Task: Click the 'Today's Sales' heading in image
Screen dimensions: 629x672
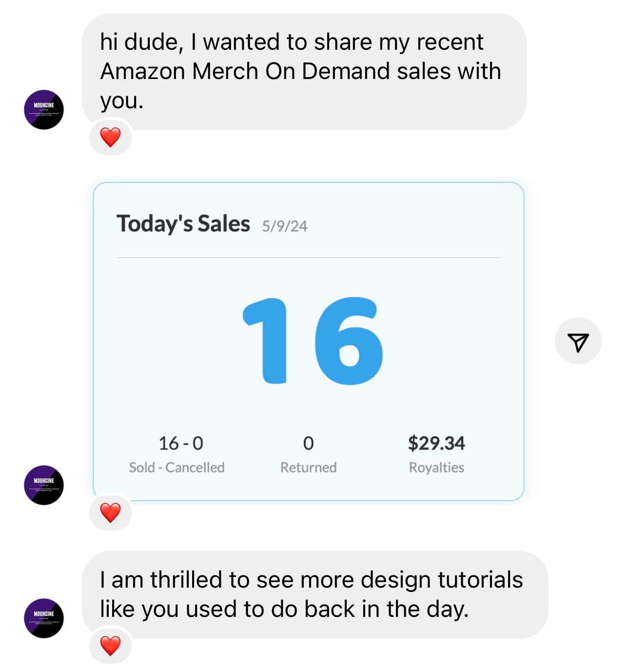Action: (183, 224)
